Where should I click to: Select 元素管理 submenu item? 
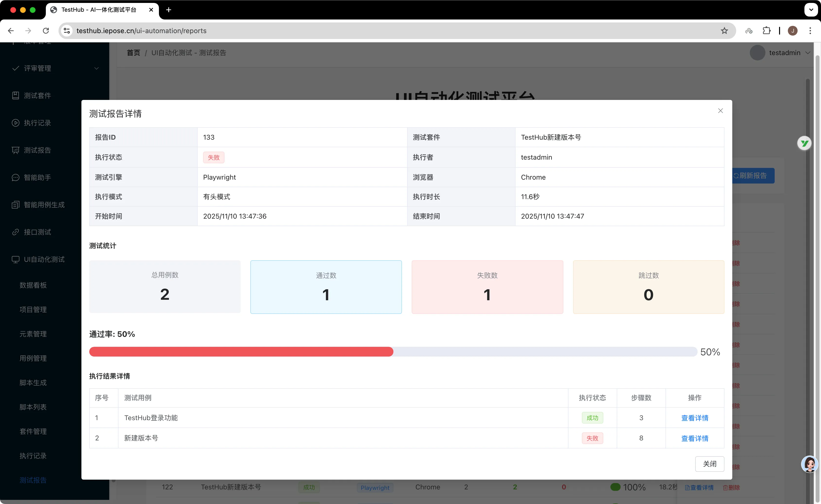click(33, 334)
